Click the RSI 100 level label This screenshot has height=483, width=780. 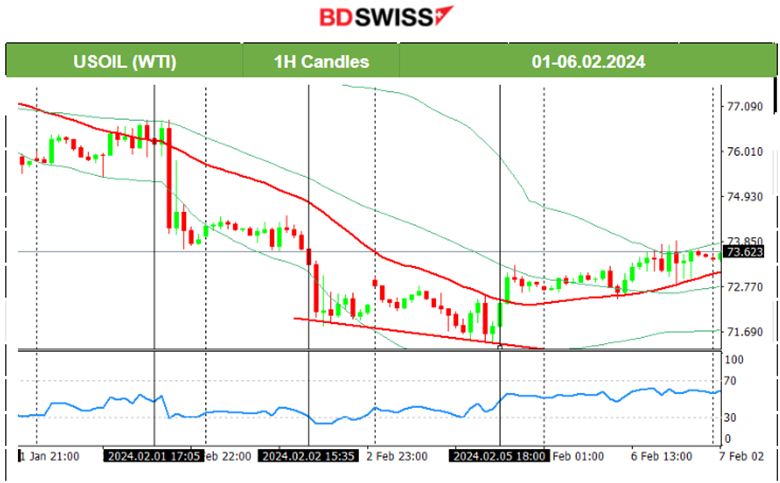pyautogui.click(x=735, y=358)
